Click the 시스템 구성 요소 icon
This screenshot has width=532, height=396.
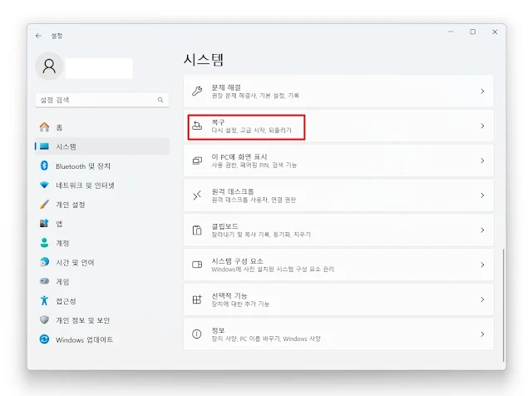197,265
